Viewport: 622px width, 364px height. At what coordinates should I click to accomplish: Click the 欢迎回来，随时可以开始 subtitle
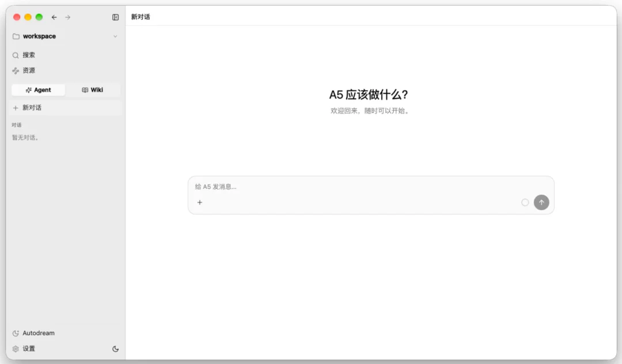pos(370,111)
